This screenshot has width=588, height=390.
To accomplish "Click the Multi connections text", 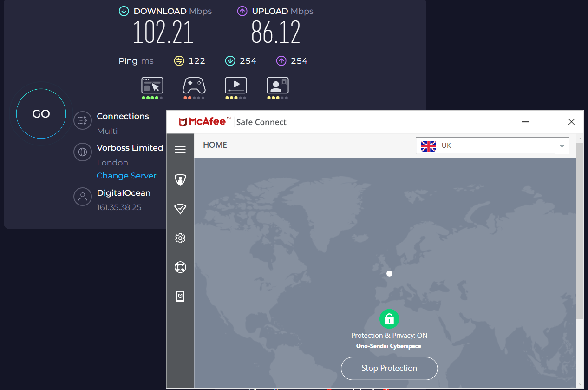I will [x=107, y=131].
